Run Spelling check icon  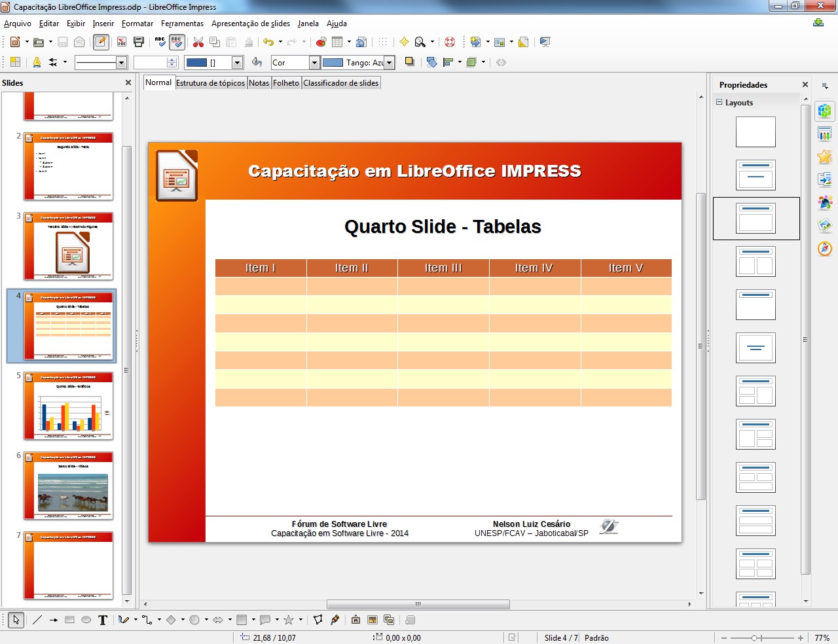click(160, 42)
